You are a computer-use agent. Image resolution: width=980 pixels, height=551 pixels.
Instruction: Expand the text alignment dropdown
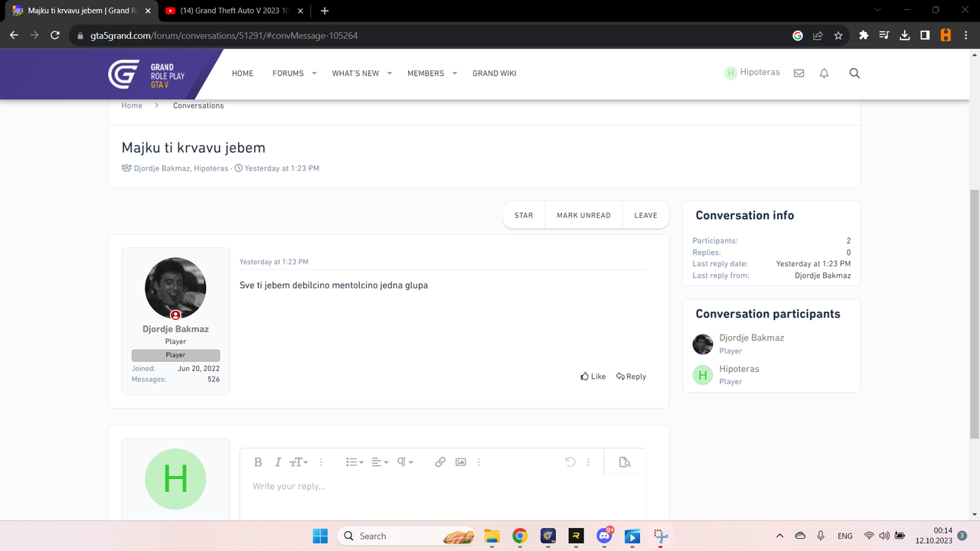point(379,461)
